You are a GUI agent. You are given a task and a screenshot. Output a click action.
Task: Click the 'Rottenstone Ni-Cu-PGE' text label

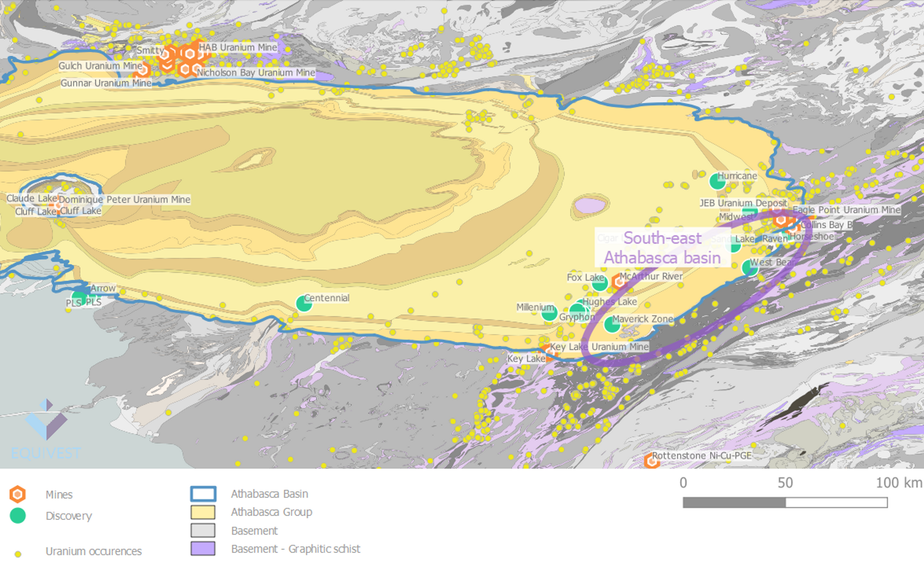[x=702, y=456]
